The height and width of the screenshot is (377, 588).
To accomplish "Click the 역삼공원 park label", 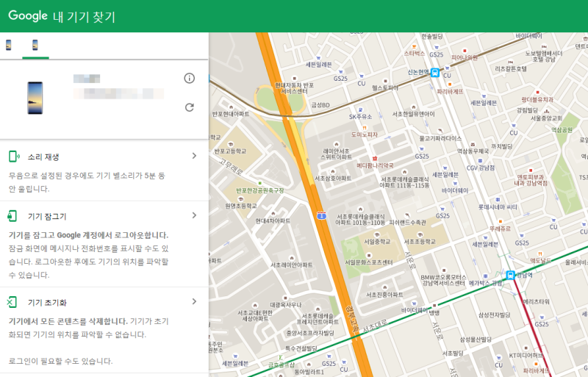I will [562, 130].
